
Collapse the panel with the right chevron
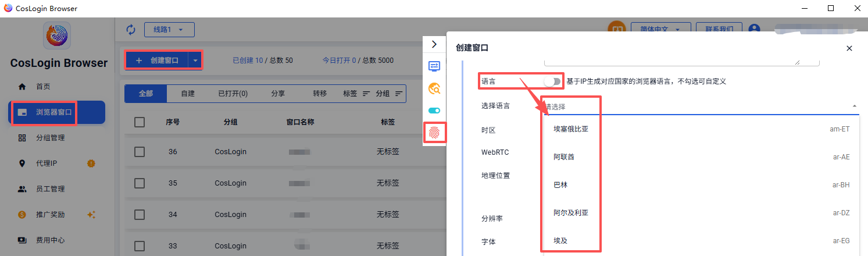(x=434, y=44)
